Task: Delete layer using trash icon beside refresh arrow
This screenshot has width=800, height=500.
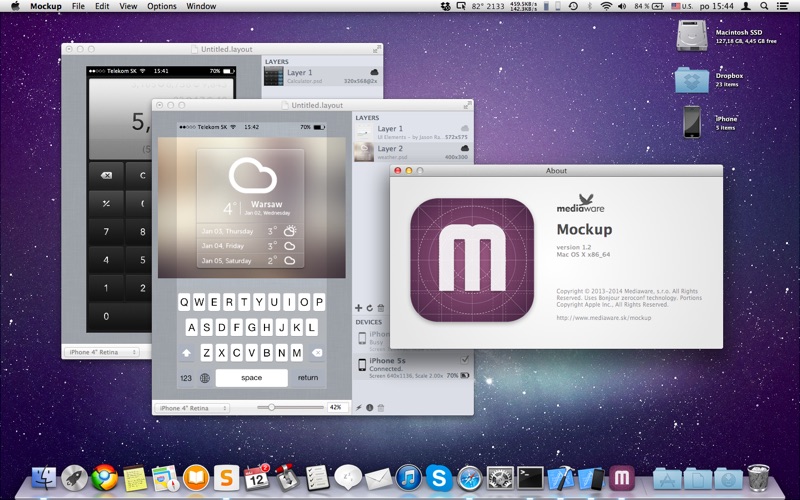Action: click(x=381, y=308)
